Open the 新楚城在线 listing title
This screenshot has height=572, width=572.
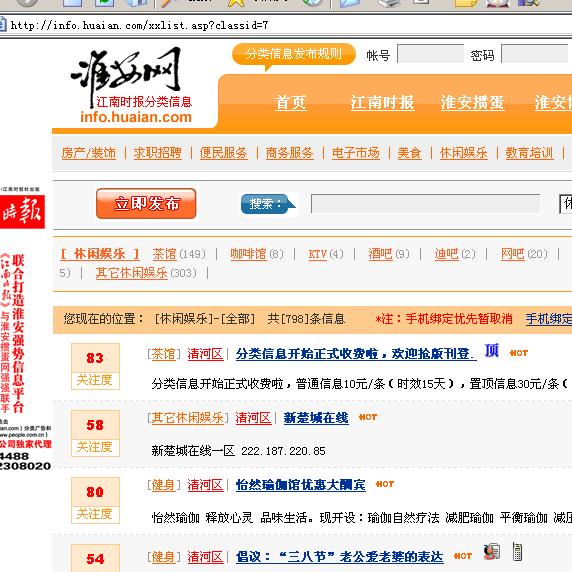click(316, 418)
